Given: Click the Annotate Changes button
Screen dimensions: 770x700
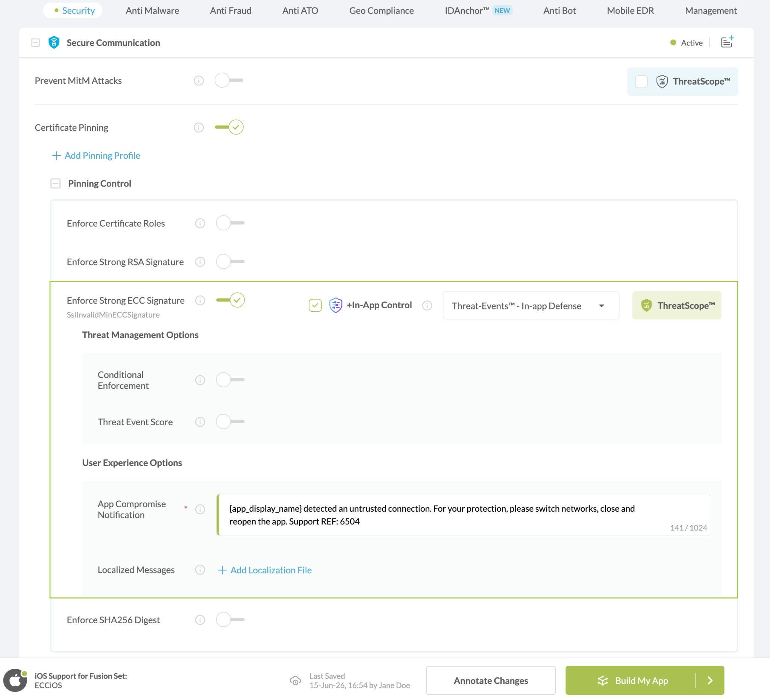Looking at the screenshot, I should point(491,680).
